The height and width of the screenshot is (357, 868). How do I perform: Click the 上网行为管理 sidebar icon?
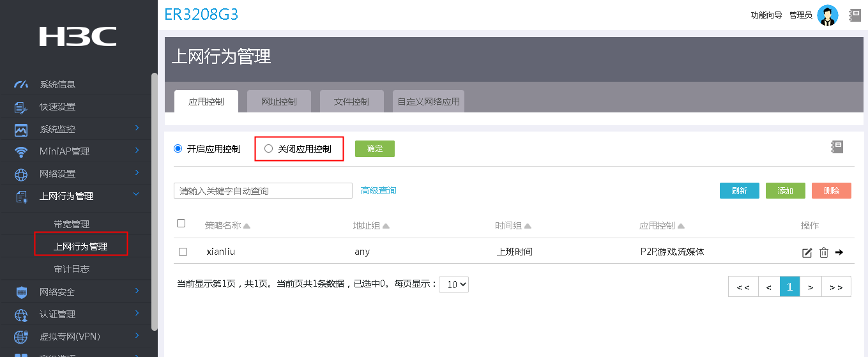[21, 197]
